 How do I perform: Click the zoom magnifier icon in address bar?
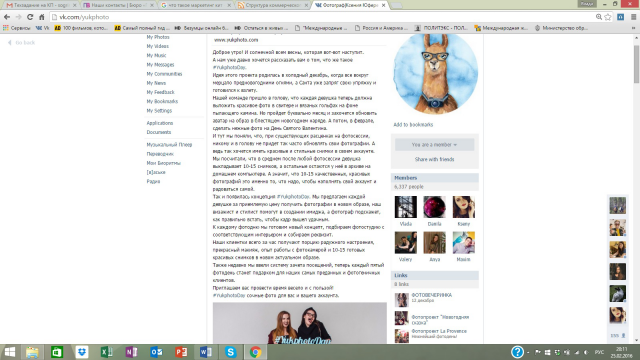click(599, 17)
